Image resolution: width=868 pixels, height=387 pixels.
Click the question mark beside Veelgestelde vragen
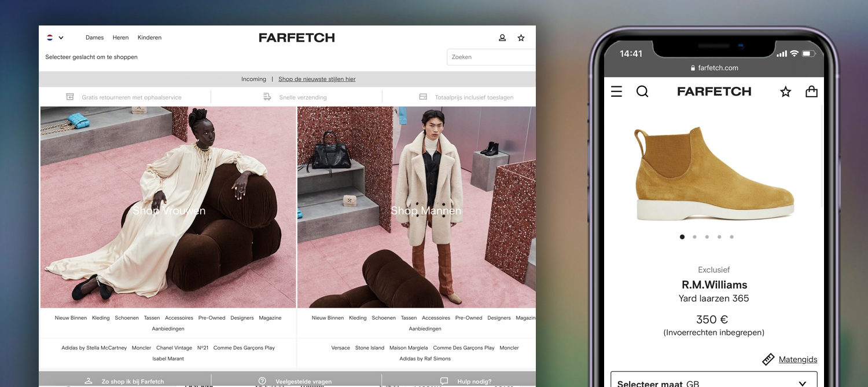point(262,381)
